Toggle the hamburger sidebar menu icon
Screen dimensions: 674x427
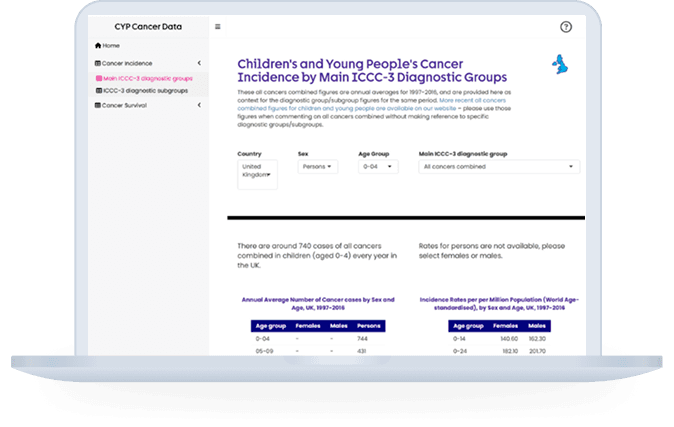[x=218, y=27]
